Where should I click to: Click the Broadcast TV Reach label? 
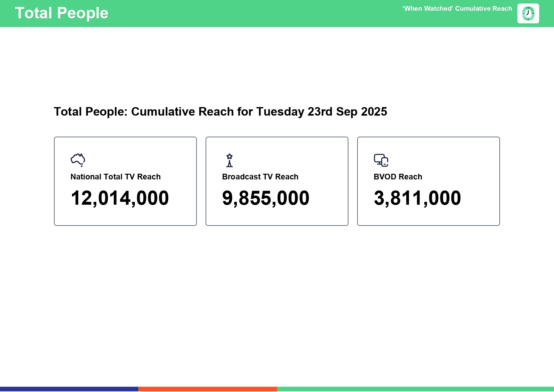point(260,177)
